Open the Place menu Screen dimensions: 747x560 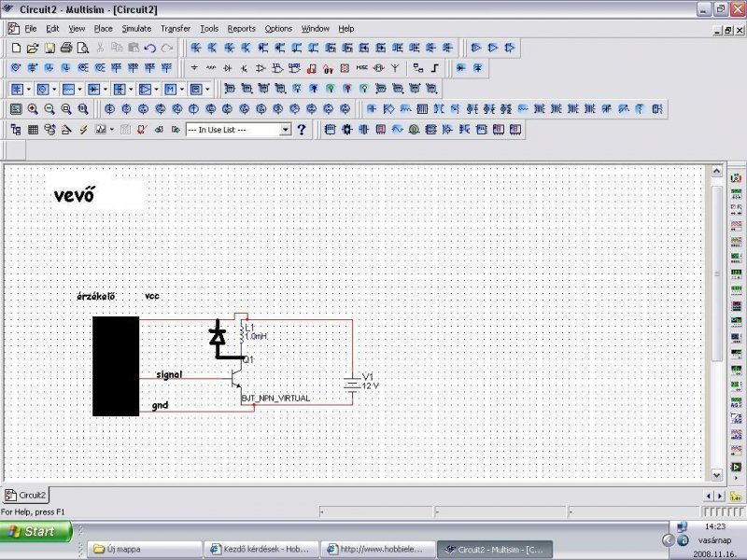pyautogui.click(x=103, y=29)
